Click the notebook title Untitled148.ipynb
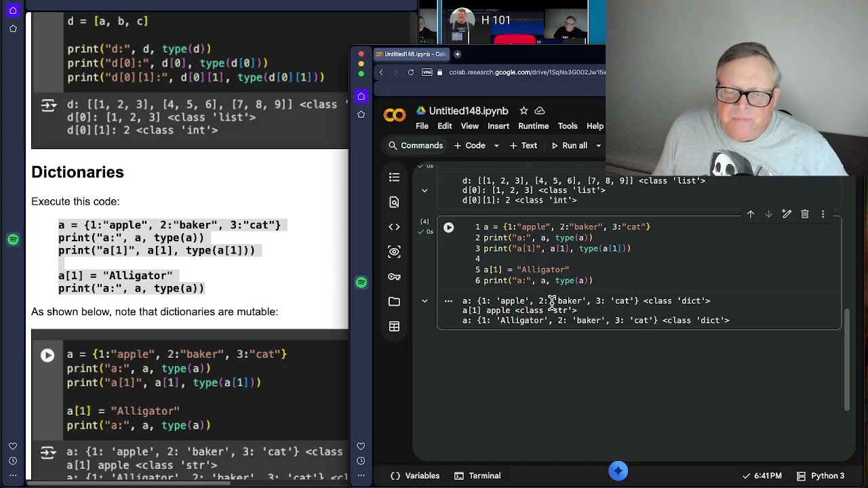Viewport: 868px width, 488px height. coord(469,111)
